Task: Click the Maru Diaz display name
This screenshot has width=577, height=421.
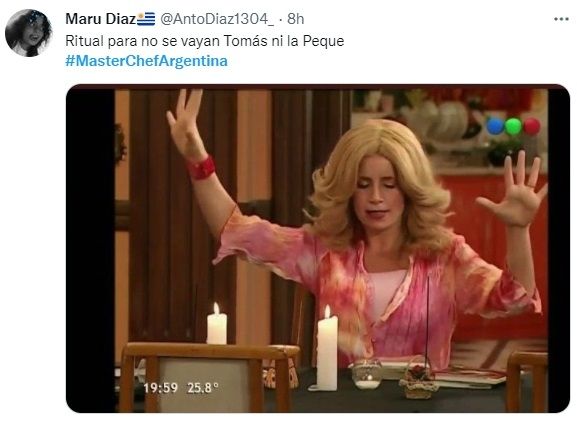Action: click(x=100, y=19)
